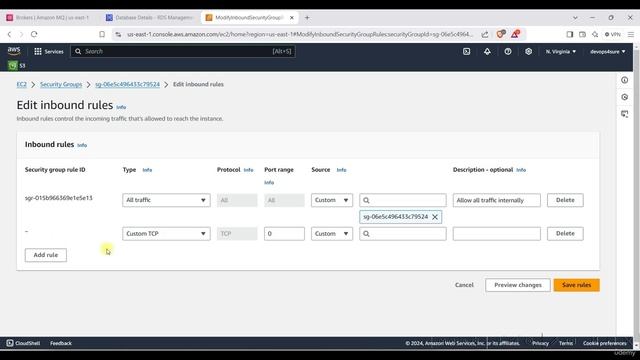The width and height of the screenshot is (640, 360).
Task: Click the browser address bar URL
Action: [x=300, y=34]
